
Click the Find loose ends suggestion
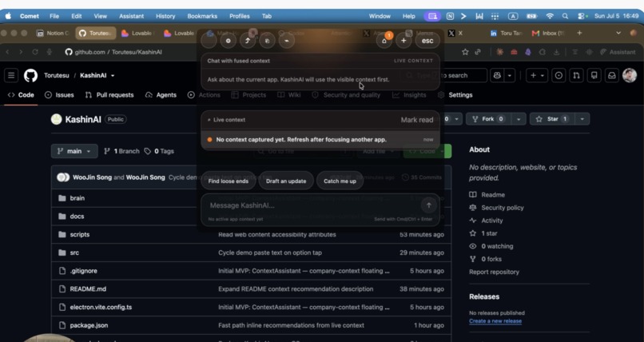click(x=229, y=181)
